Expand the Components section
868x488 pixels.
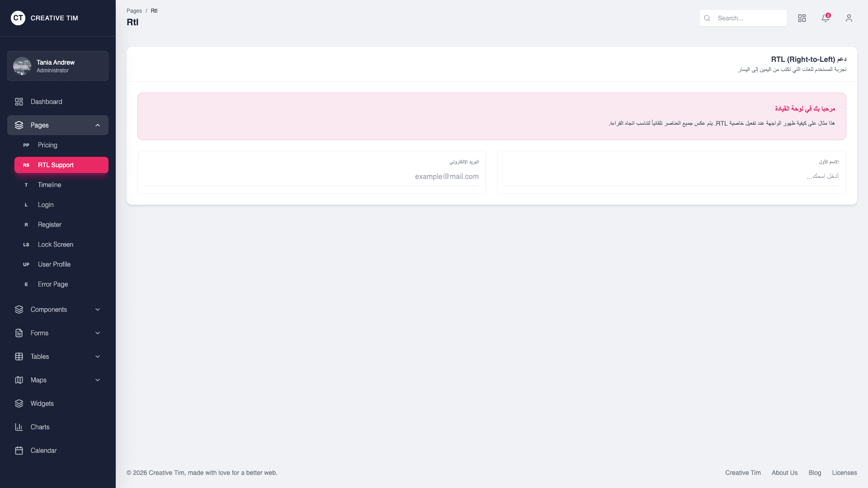coord(48,310)
